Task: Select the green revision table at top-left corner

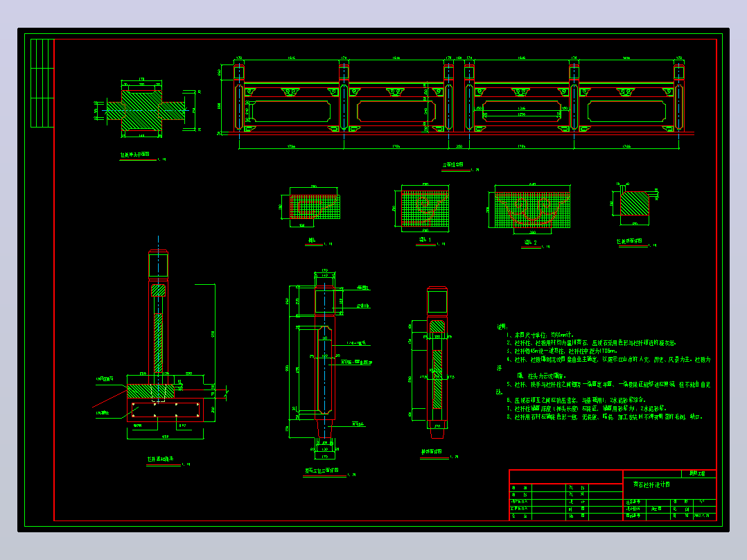Action: [x=42, y=83]
